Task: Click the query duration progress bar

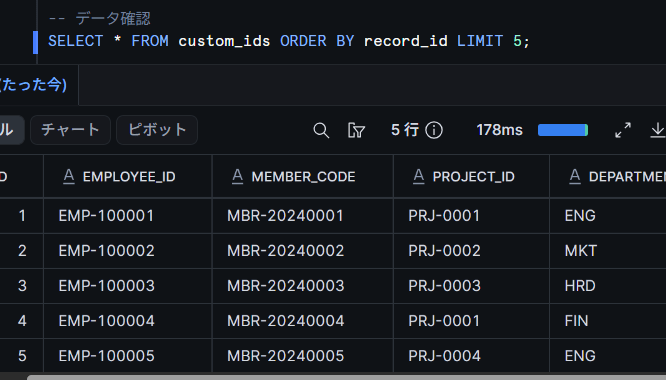Action: (x=563, y=130)
